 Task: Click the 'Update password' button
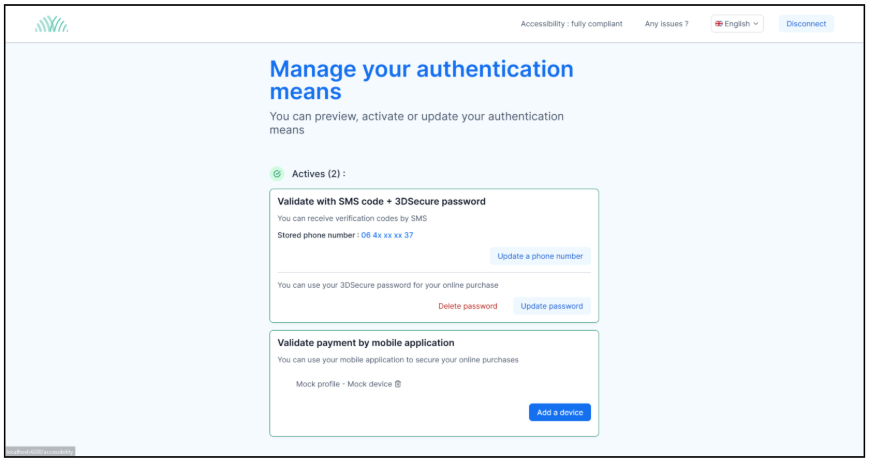click(x=551, y=306)
